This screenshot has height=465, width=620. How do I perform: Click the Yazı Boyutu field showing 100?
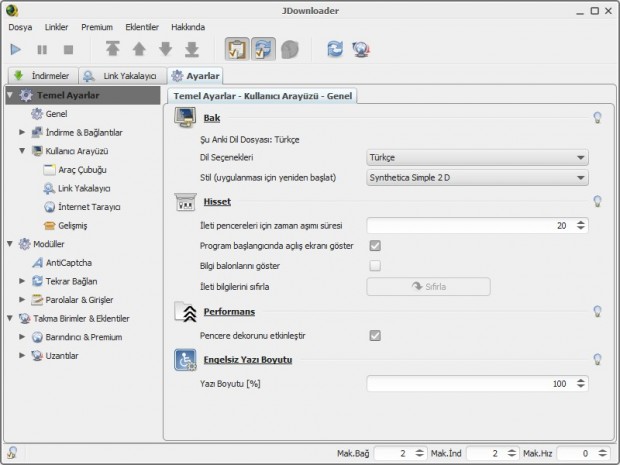point(470,384)
